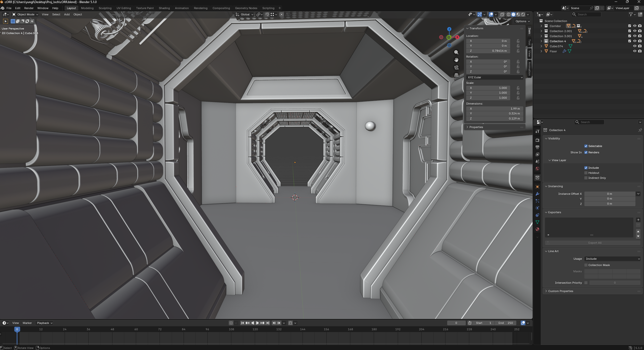Open Render properties camera tab icon
The height and width of the screenshot is (350, 644).
pos(537,140)
